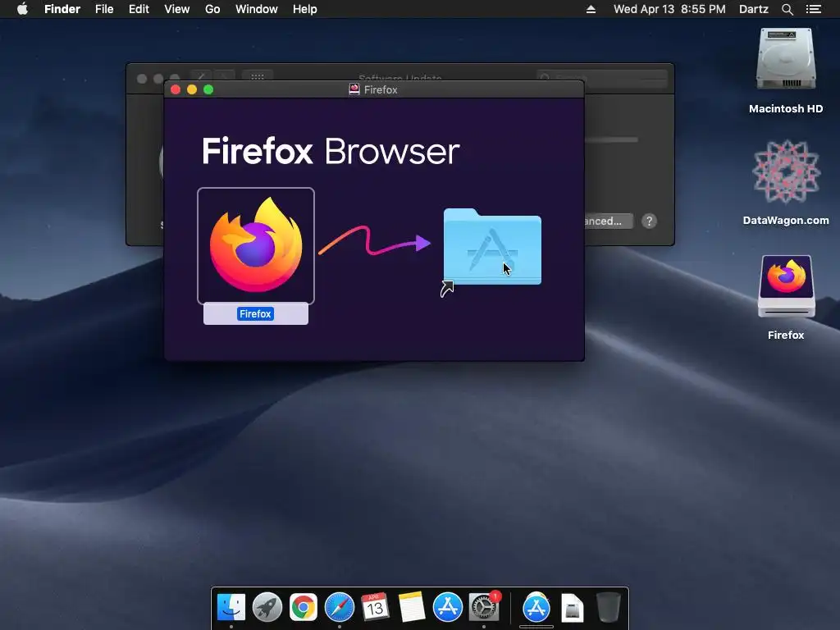Open the Window menu
Image resolution: width=840 pixels, height=630 pixels.
click(x=257, y=9)
